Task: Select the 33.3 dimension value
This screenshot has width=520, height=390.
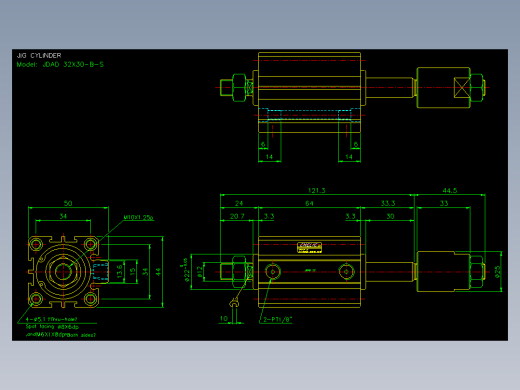Action: click(388, 203)
